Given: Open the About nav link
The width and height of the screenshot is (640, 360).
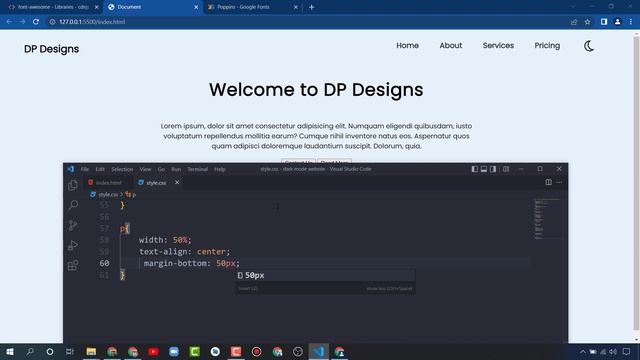Looking at the screenshot, I should click(451, 45).
